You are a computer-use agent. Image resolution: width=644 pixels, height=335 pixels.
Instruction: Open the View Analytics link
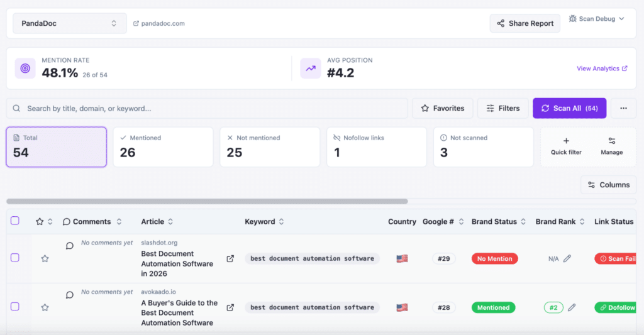pyautogui.click(x=602, y=69)
